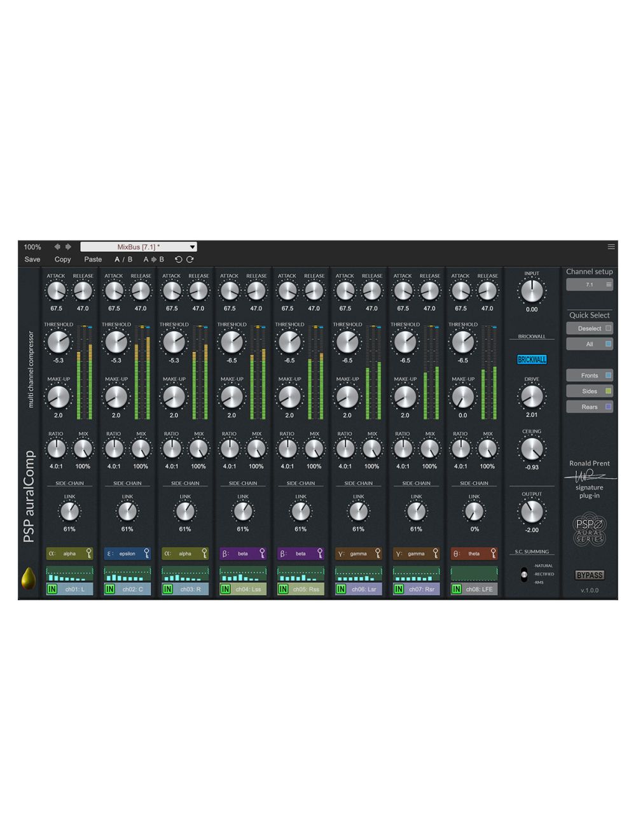Image resolution: width=636 pixels, height=840 pixels.
Task: Toggle the BRICKWALL limiter
Action: coord(532,359)
